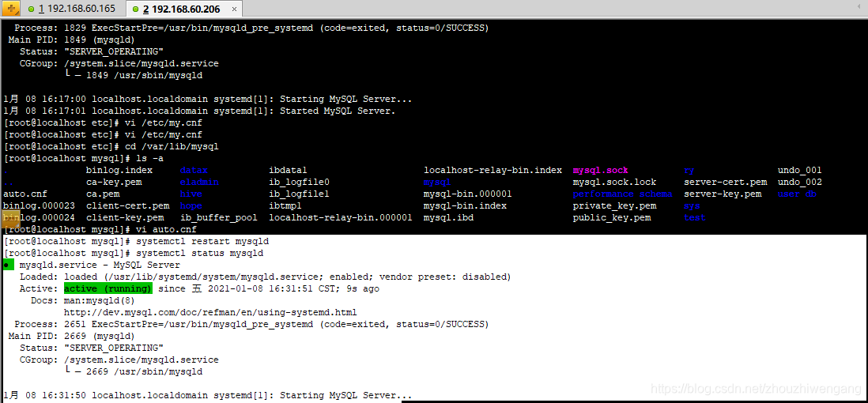Select the 'localhost-relay-bin.index' file name
868x403 pixels.
(492, 170)
